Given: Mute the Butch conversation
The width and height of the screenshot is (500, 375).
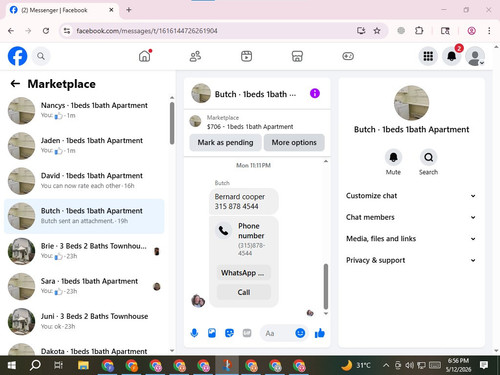Looking at the screenshot, I should pos(393,157).
